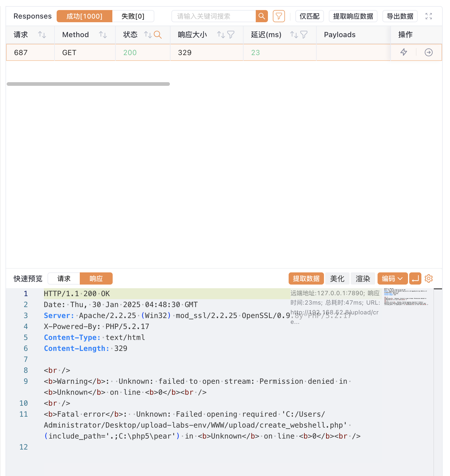Sort by the Method column

pyautogui.click(x=103, y=35)
